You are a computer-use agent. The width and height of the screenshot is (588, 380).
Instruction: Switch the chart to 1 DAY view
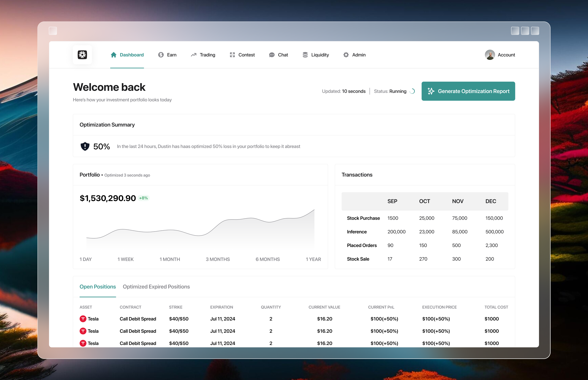click(x=85, y=259)
